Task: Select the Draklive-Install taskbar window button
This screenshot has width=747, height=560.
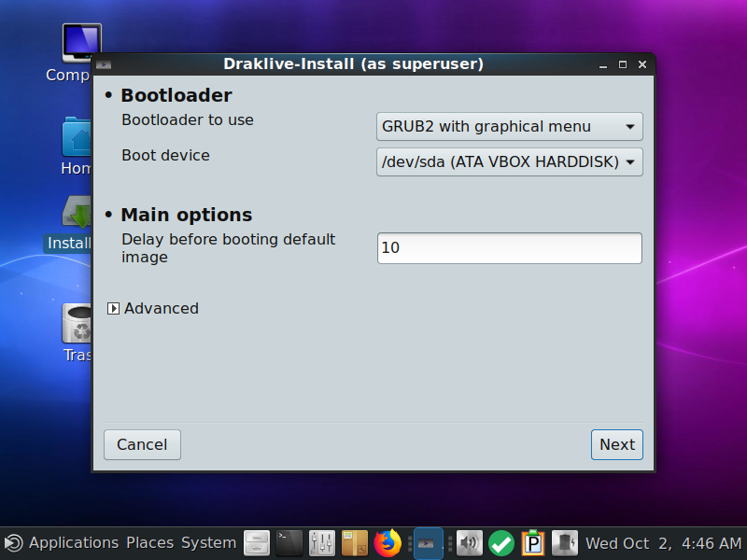Action: 429,543
